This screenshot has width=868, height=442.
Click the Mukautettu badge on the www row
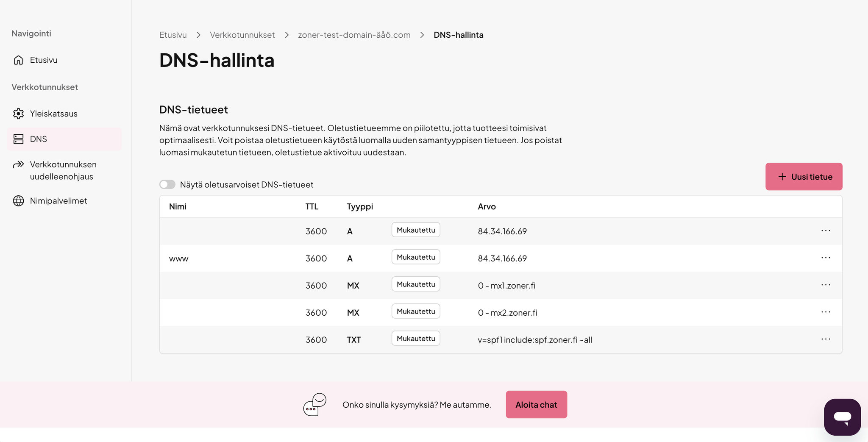tap(416, 257)
